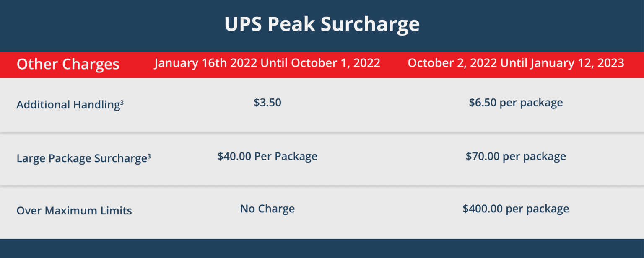Image resolution: width=644 pixels, height=258 pixels.
Task: Click the red header band
Action: tap(322, 64)
